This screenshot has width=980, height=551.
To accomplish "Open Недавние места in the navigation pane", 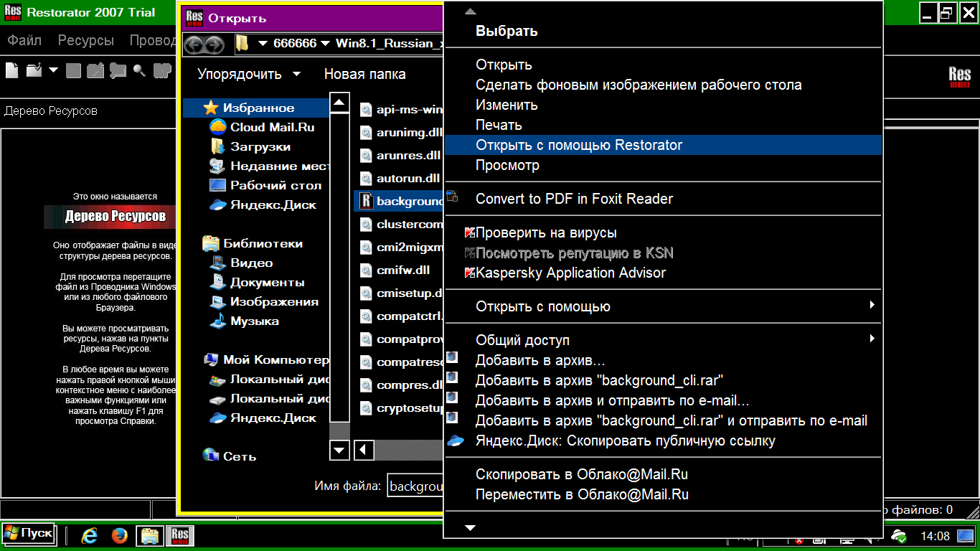I will coord(270,166).
